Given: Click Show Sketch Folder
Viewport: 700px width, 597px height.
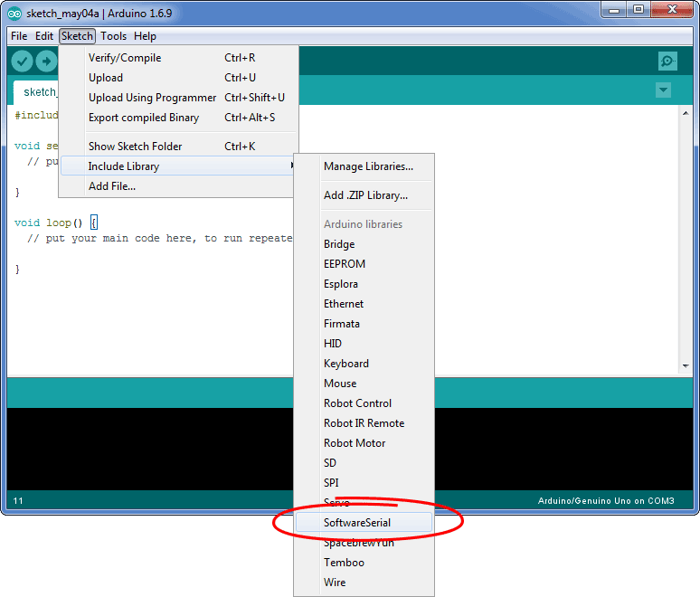Looking at the screenshot, I should [x=135, y=147].
